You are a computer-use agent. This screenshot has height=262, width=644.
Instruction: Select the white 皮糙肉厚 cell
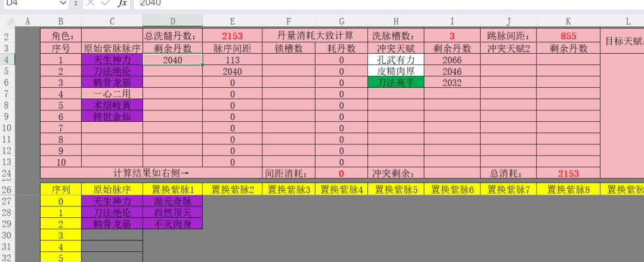click(396, 71)
